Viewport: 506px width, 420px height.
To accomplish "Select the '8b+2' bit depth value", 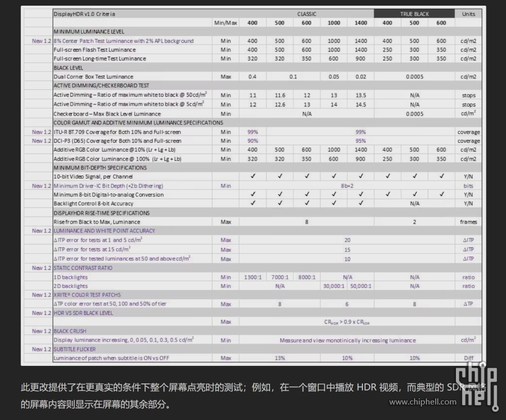I will click(x=347, y=186).
